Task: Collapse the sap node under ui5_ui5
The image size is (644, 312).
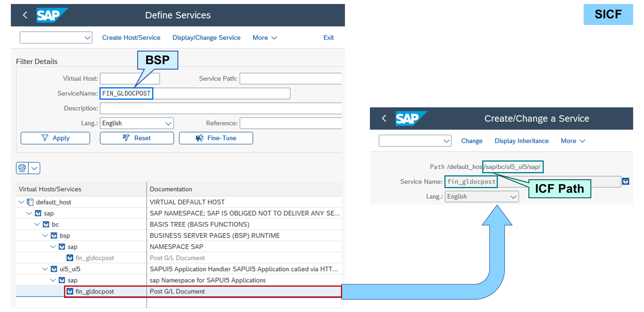Action: [53, 280]
